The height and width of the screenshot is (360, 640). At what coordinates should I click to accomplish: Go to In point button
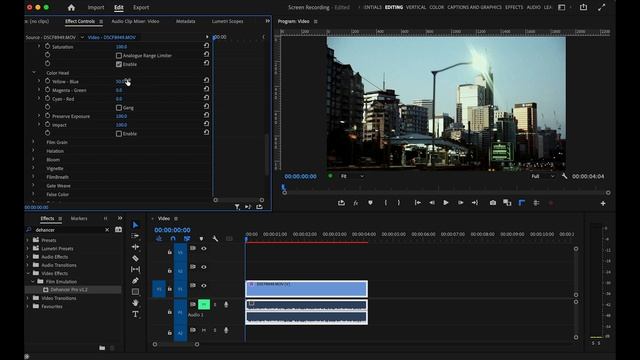418,202
